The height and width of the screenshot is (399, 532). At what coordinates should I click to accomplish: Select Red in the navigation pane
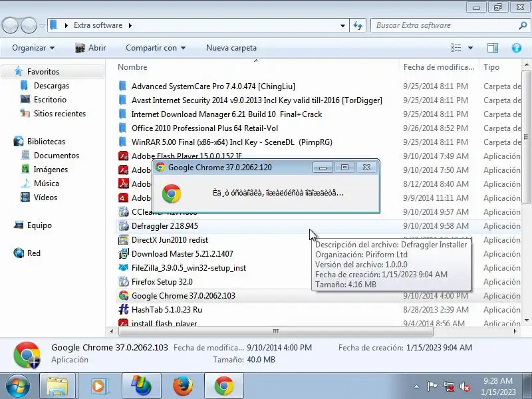point(34,253)
